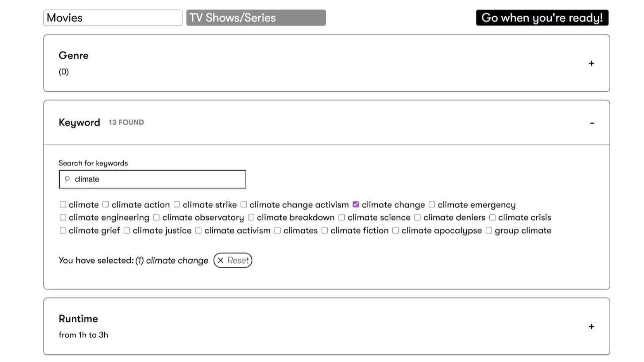Viewport: 644px width, 362px height.
Task: Click the plus icon to expand Genre
Action: click(592, 63)
